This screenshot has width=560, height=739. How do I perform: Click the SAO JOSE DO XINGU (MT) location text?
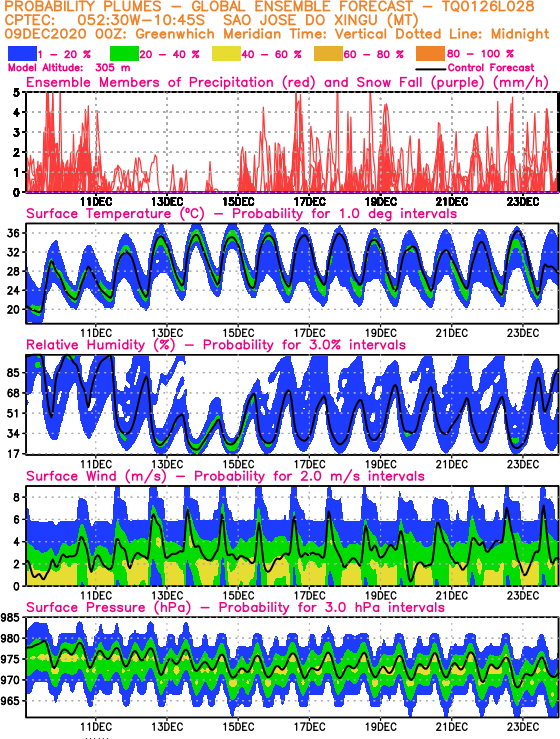pos(321,20)
